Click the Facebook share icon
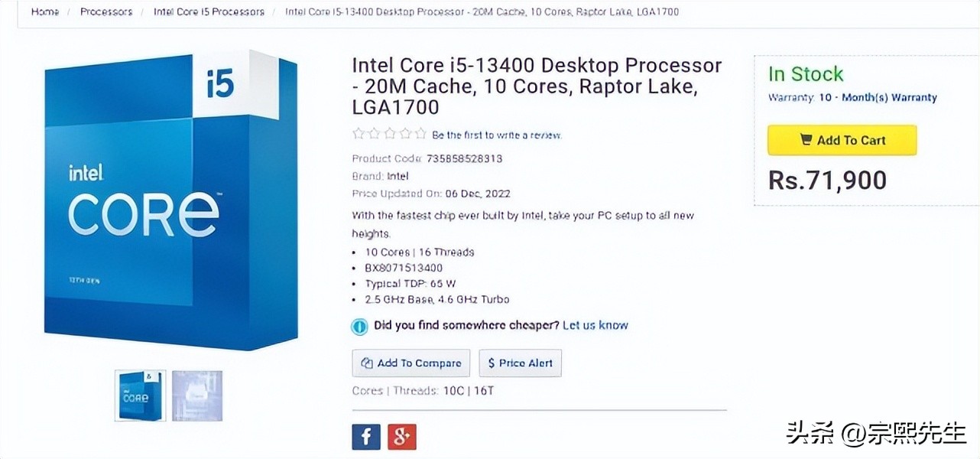The image size is (980, 459). [366, 436]
